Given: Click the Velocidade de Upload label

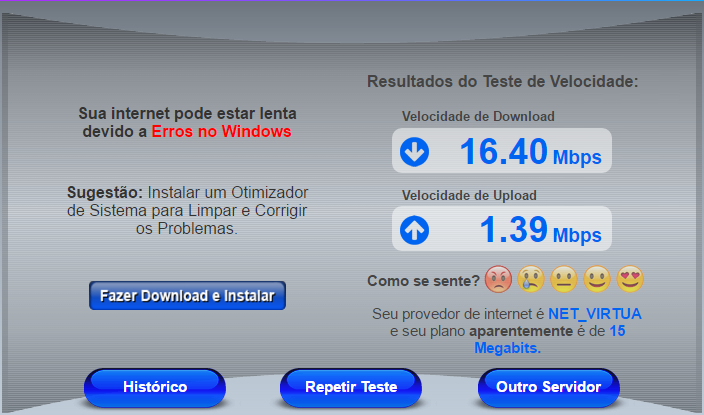Looking at the screenshot, I should click(469, 195).
